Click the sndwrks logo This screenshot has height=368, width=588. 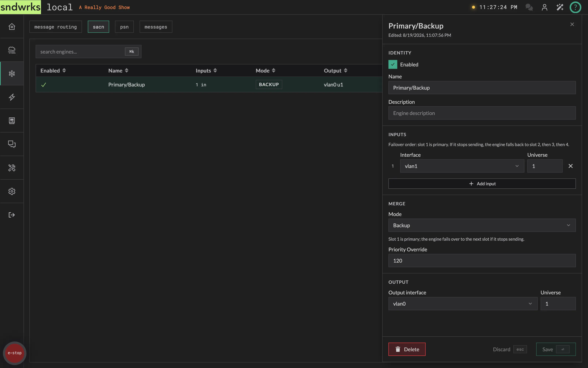(20, 7)
